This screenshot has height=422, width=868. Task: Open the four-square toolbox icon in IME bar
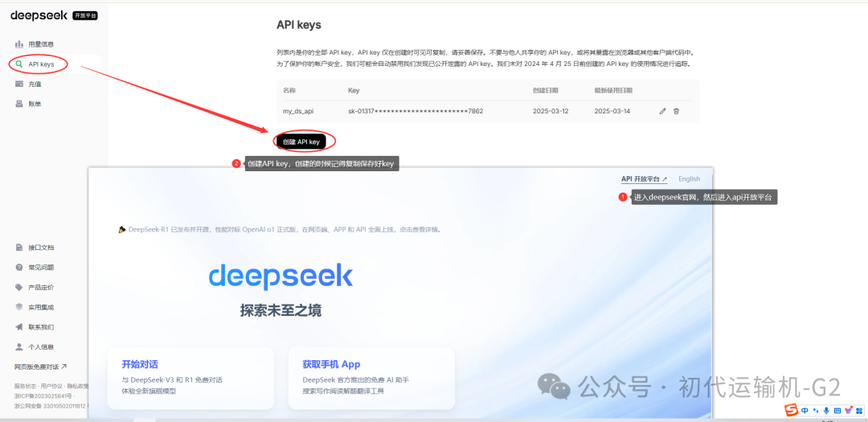[x=858, y=411]
